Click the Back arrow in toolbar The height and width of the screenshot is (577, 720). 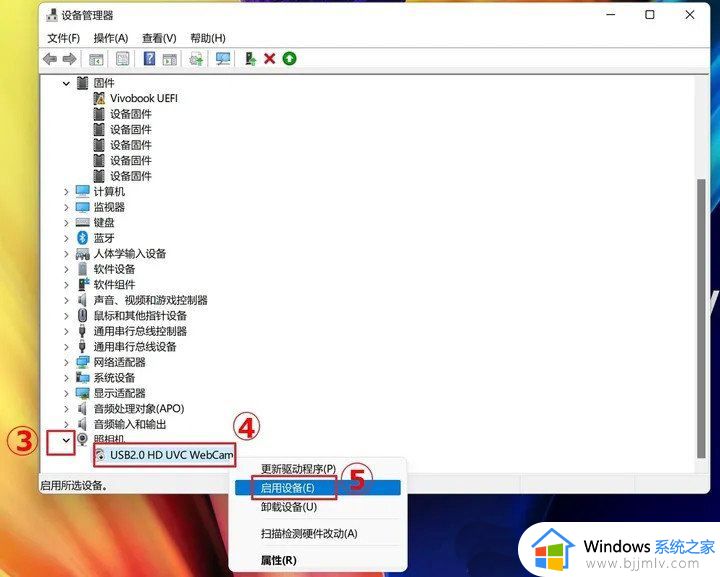(x=50, y=59)
